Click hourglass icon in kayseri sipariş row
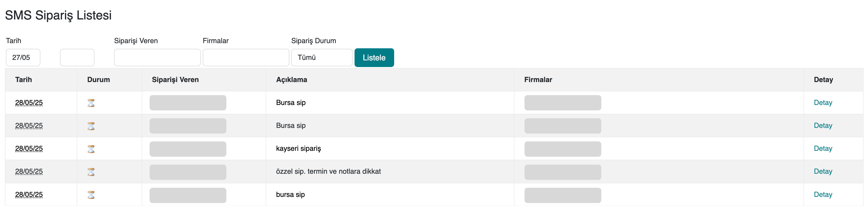868x206 pixels. point(91,149)
